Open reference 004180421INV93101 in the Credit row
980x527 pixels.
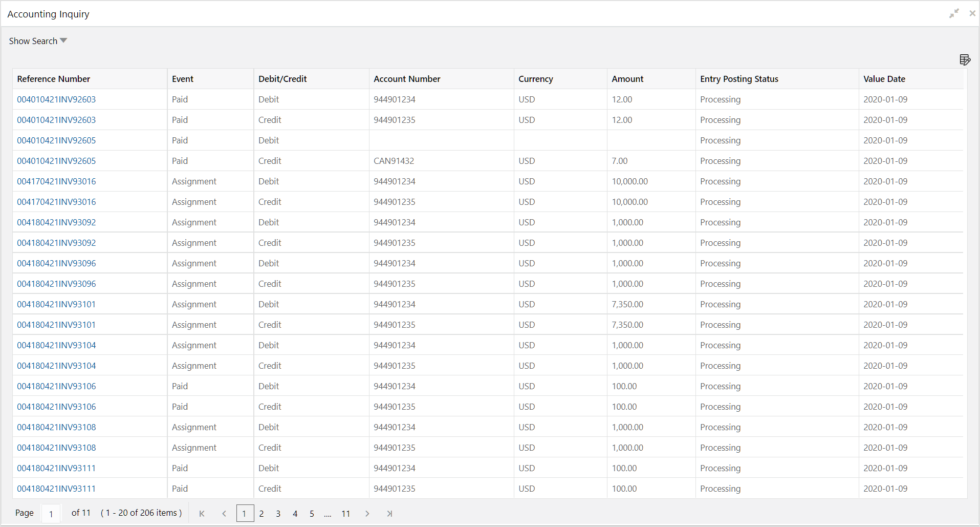56,325
